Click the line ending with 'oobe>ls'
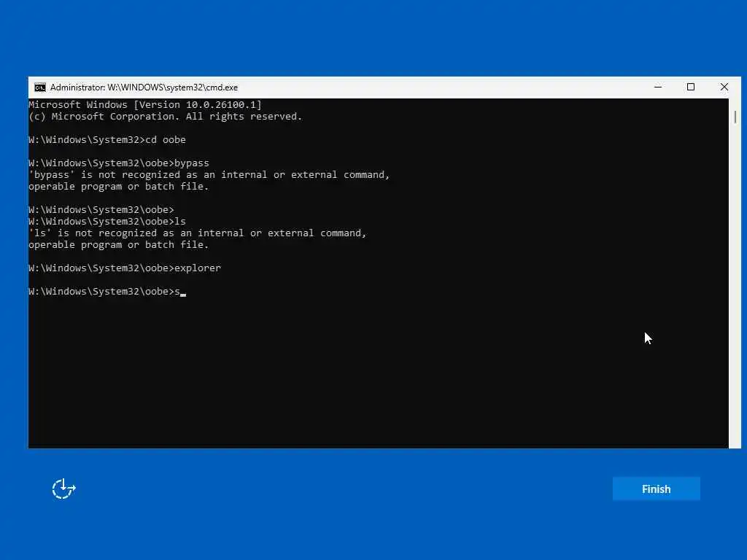 click(107, 222)
